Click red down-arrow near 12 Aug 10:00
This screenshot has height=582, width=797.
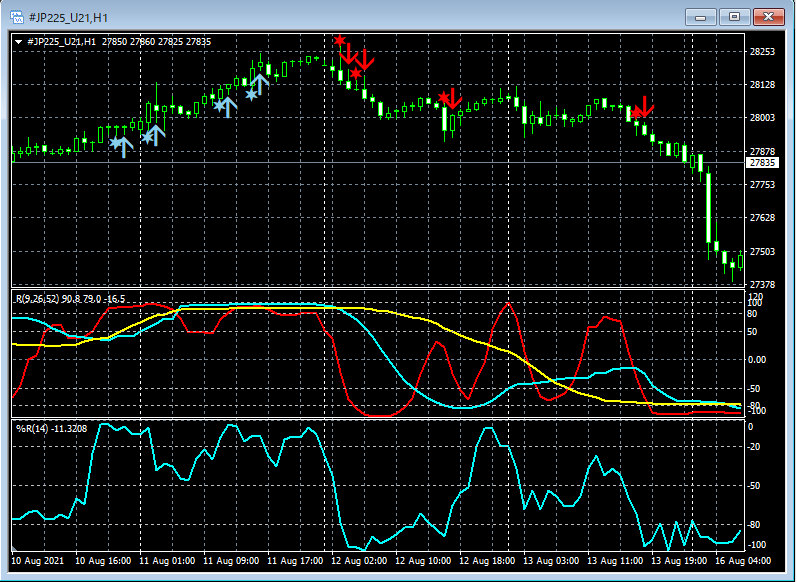coord(452,98)
